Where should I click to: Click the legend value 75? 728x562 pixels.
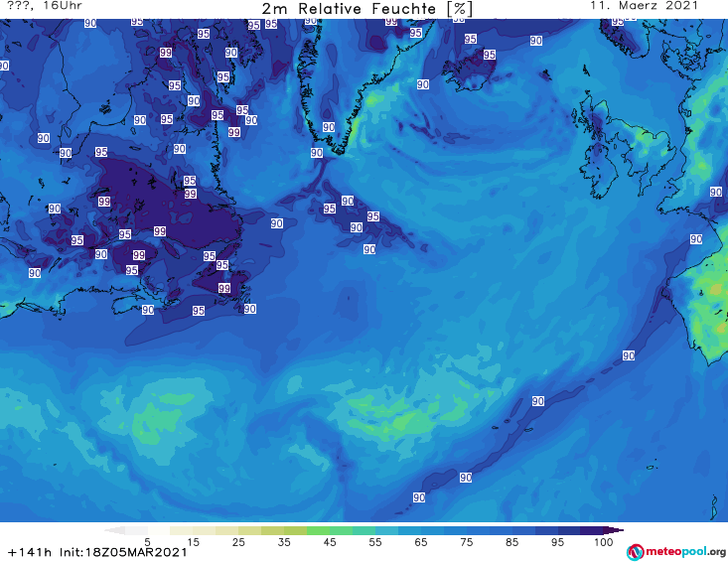(467, 541)
